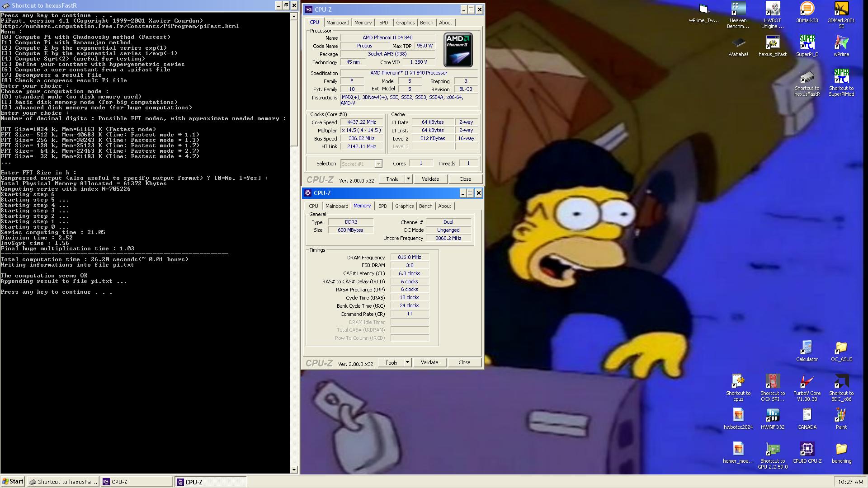This screenshot has height=488, width=868.
Task: Click the Core VID 1.350 V value
Action: (x=419, y=62)
